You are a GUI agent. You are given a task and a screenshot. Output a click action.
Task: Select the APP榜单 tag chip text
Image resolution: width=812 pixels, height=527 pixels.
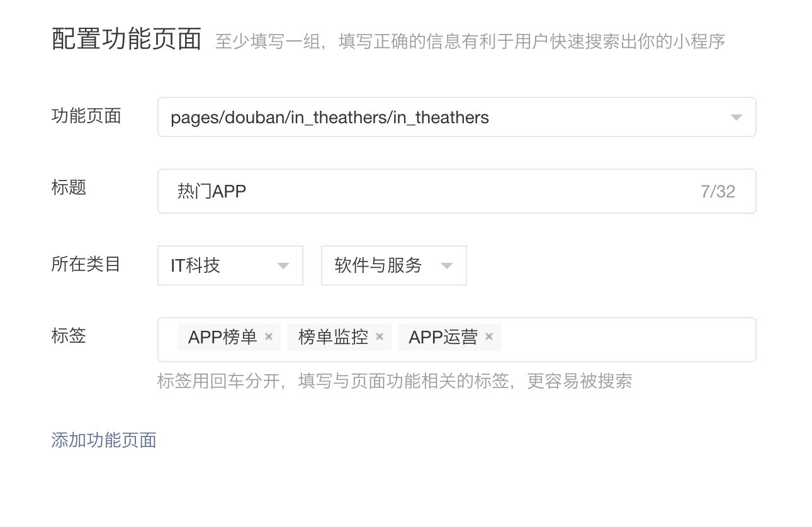click(x=222, y=337)
